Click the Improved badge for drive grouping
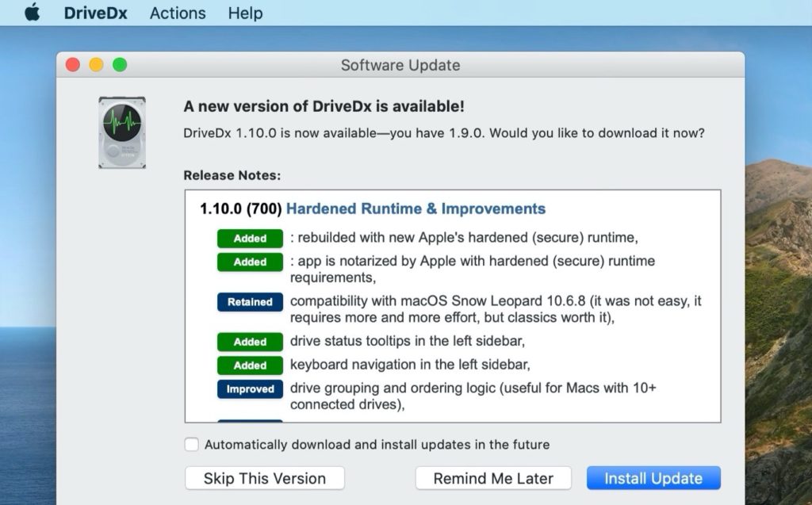 (250, 389)
